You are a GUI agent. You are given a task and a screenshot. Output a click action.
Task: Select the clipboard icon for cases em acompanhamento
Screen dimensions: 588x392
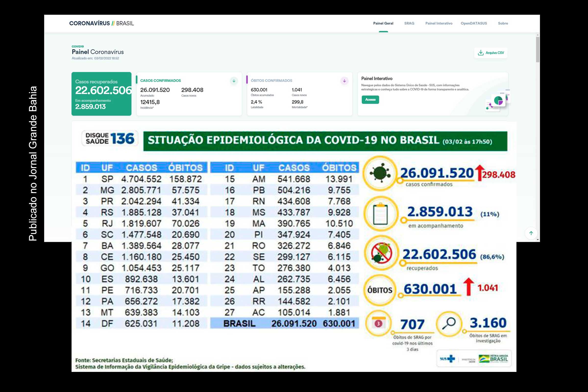pyautogui.click(x=380, y=214)
